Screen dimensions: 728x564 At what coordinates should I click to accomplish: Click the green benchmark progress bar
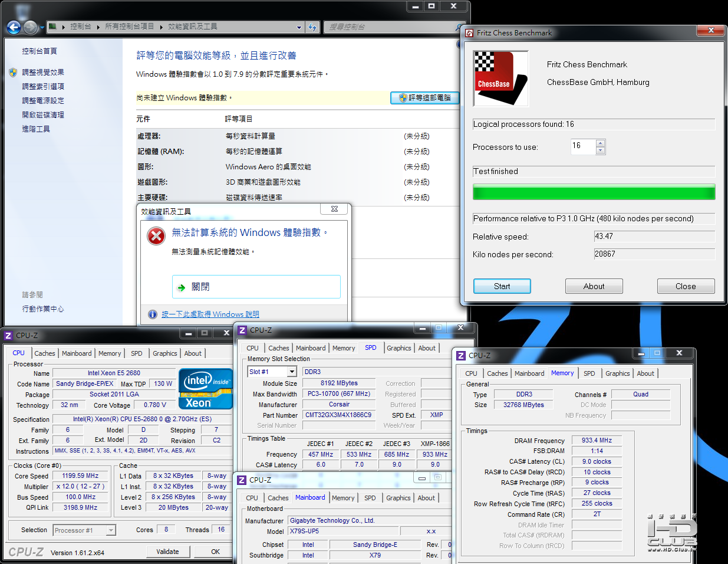pyautogui.click(x=594, y=192)
